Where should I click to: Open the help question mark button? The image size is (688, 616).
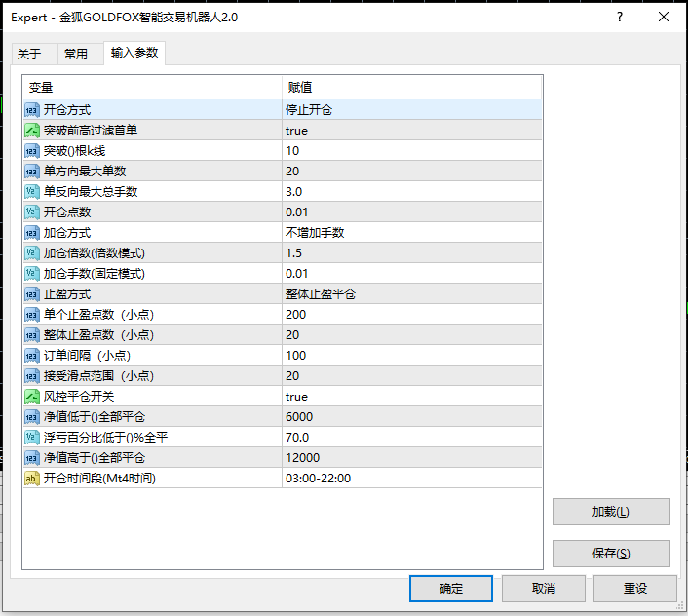click(x=620, y=18)
